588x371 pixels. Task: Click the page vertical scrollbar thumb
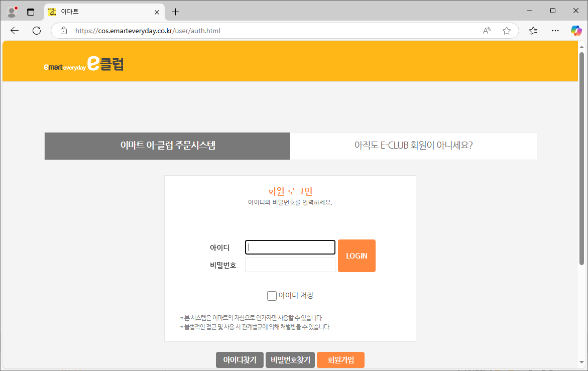[x=581, y=159]
